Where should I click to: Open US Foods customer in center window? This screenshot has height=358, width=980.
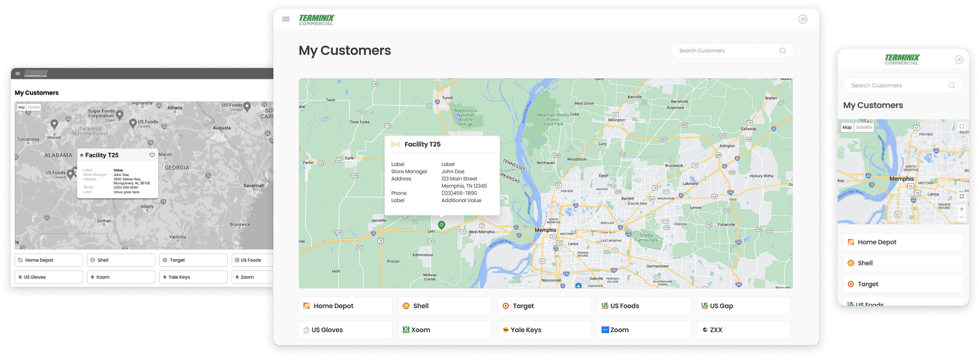coord(644,306)
